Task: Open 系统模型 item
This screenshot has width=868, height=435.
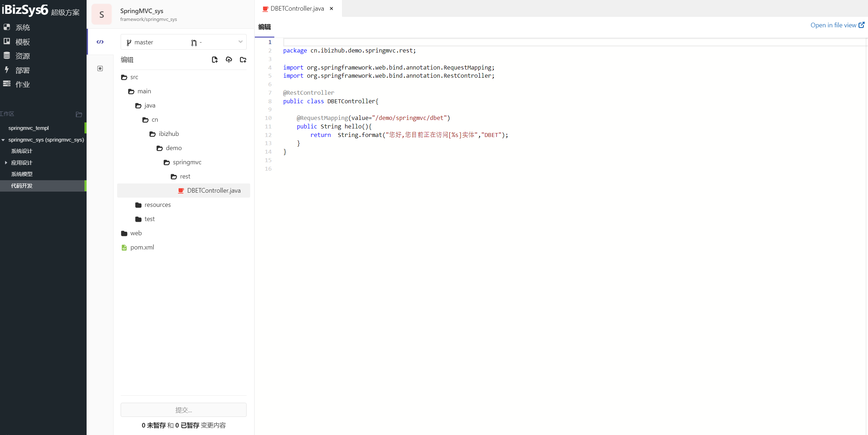Action: pos(22,174)
